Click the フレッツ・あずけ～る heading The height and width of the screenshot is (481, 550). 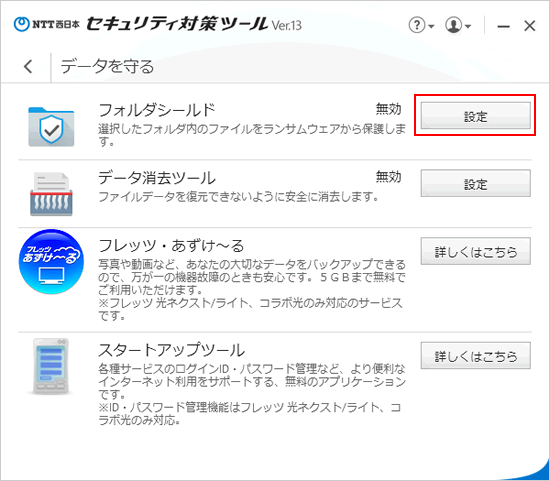tap(171, 246)
